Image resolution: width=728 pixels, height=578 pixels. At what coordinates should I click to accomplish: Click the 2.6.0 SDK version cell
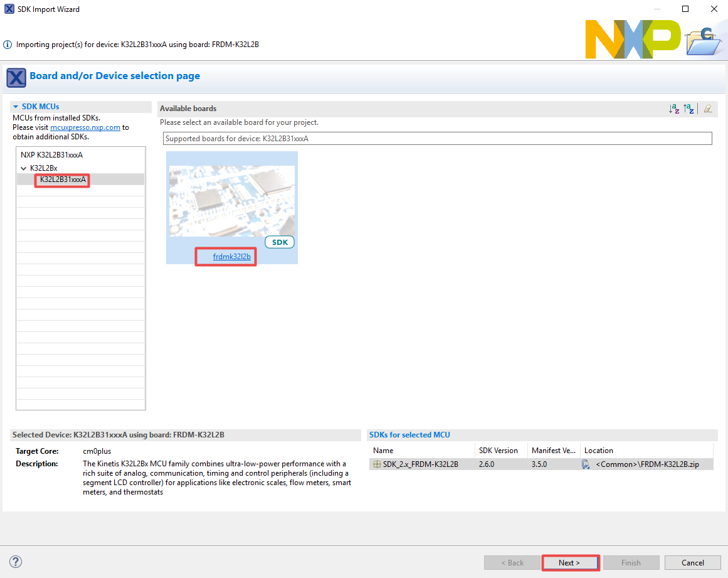(x=487, y=464)
